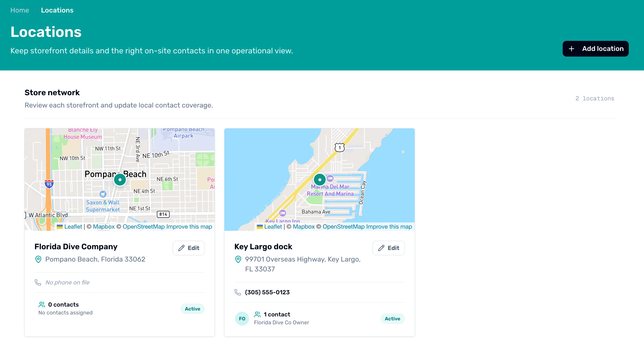Click Locations in the breadcrumb

click(x=57, y=10)
